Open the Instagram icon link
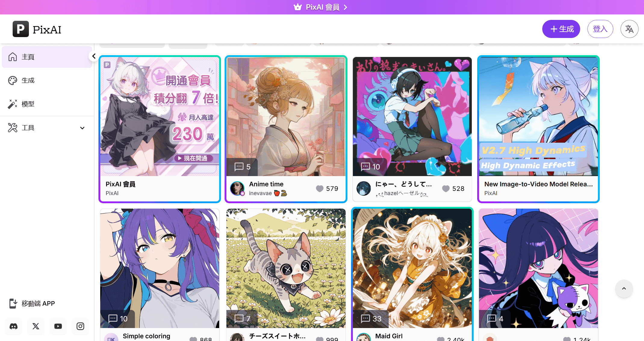 point(80,326)
